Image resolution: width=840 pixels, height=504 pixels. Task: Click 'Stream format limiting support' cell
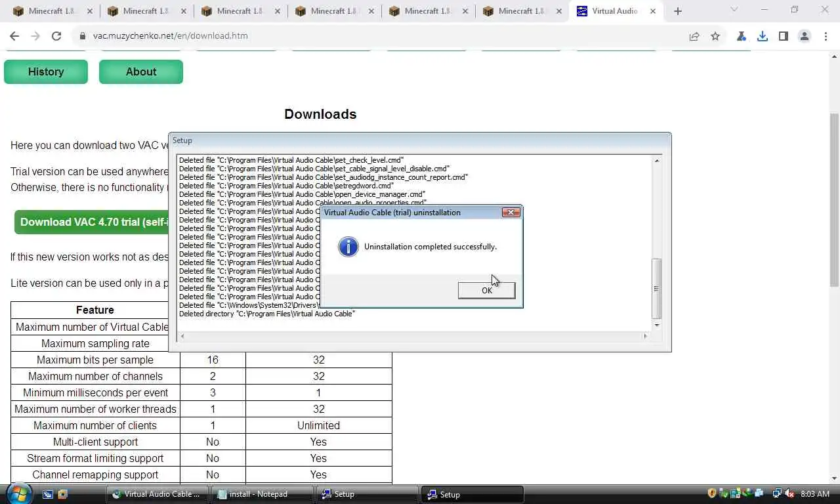click(95, 458)
